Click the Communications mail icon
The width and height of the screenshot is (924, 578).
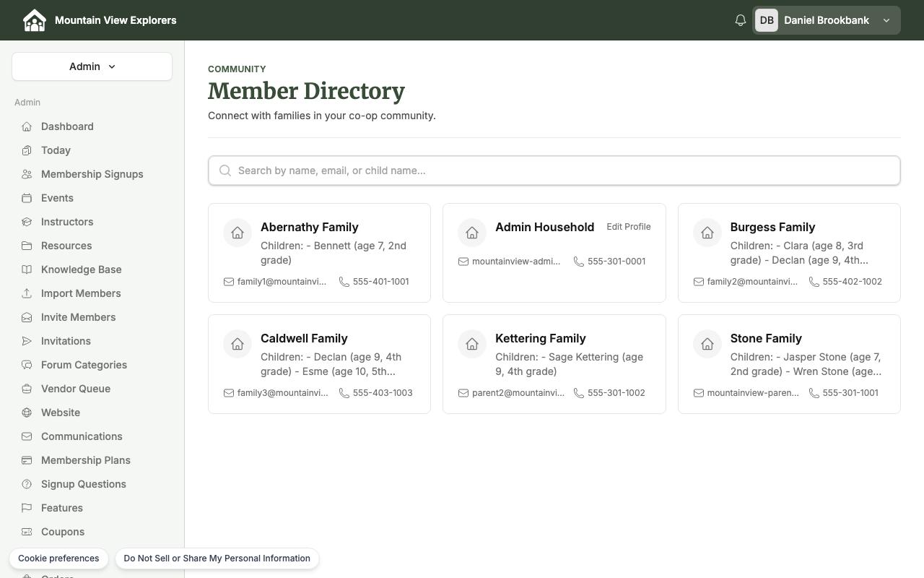coord(27,436)
